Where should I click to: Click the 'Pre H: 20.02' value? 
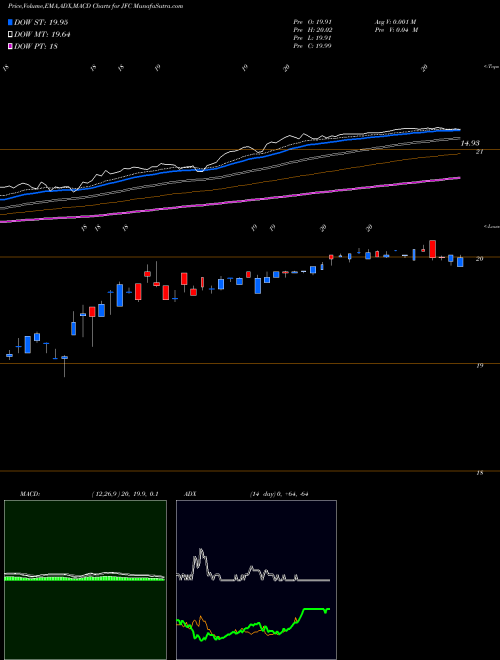pos(313,30)
